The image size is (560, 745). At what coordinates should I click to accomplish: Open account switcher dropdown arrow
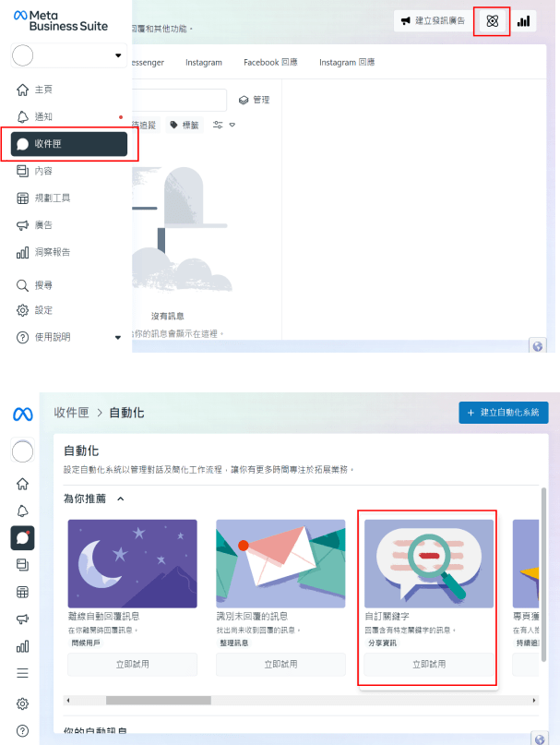point(118,55)
